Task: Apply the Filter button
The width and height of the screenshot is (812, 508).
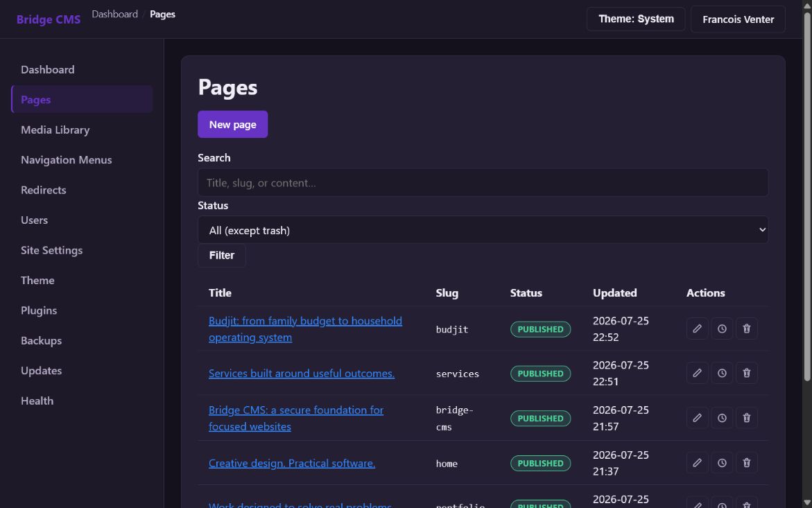Action: click(x=222, y=255)
